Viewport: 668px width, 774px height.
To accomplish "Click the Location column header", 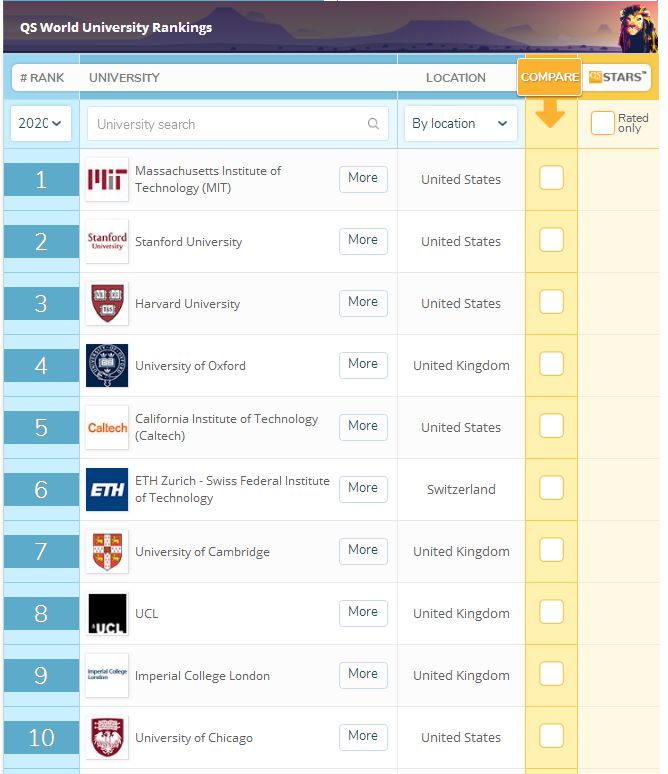I will coord(456,77).
